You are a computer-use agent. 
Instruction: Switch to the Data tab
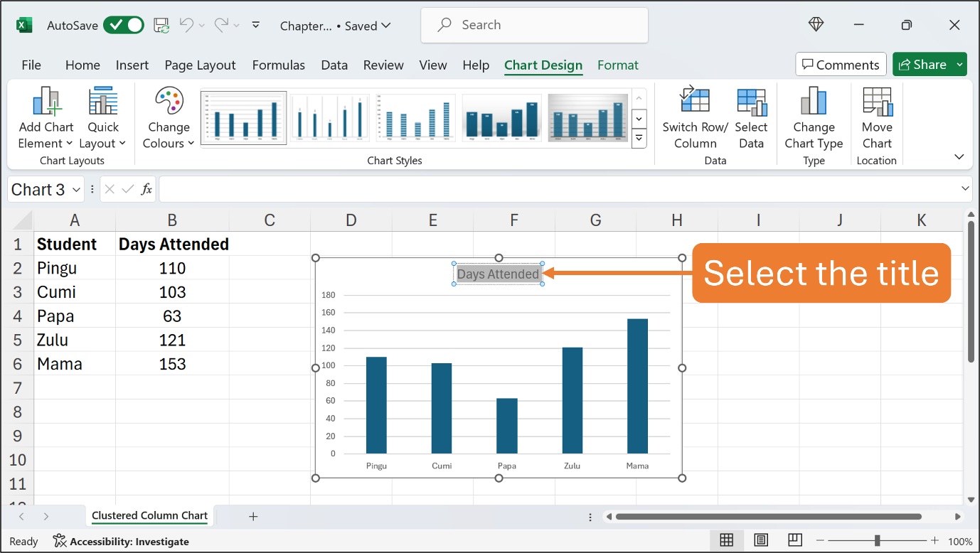(x=334, y=65)
